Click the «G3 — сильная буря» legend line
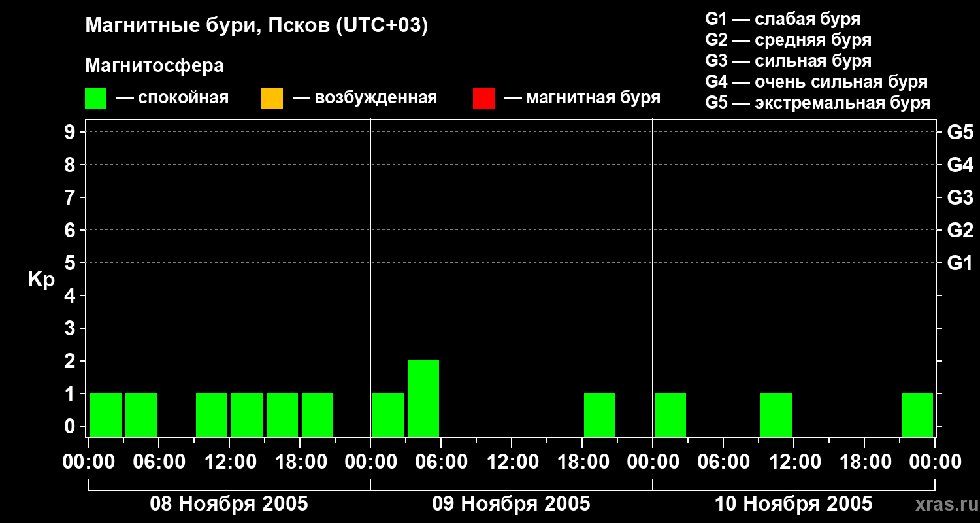 tap(789, 61)
